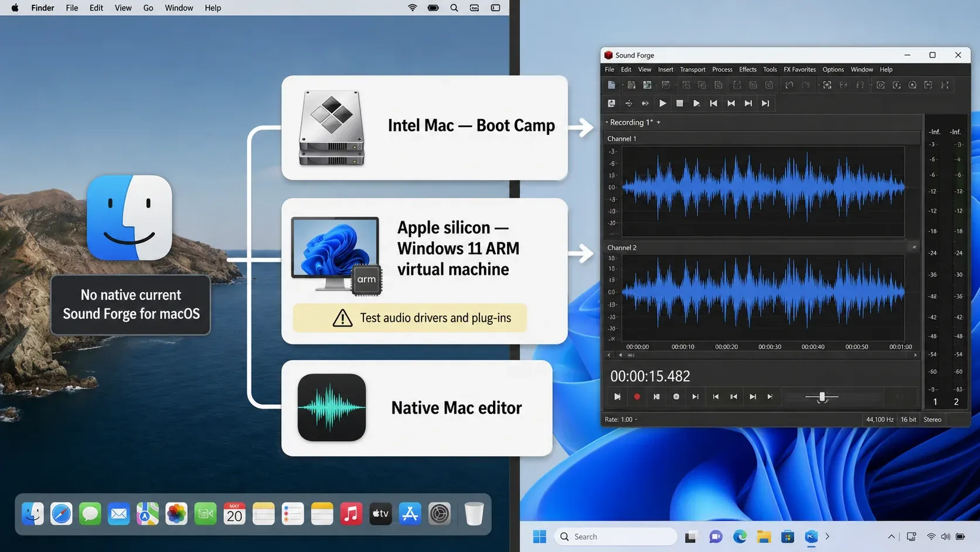Stop playback with the square Stop button
The height and width of the screenshot is (552, 980).
[679, 103]
